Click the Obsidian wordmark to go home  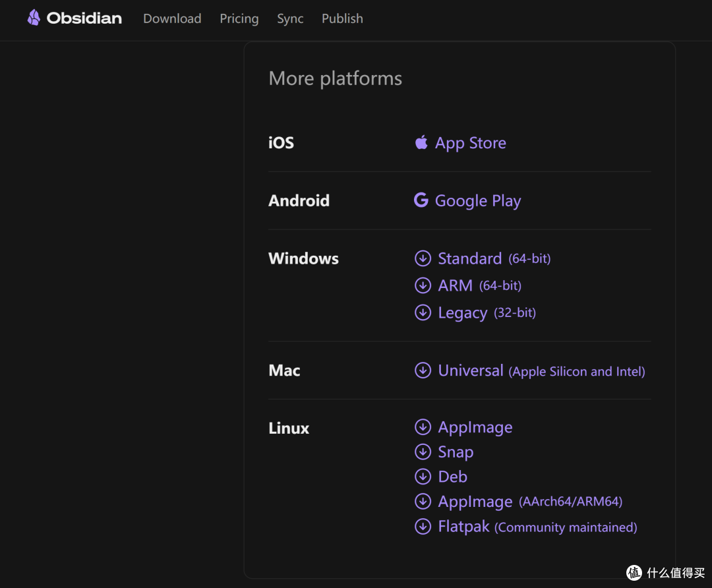(x=84, y=18)
